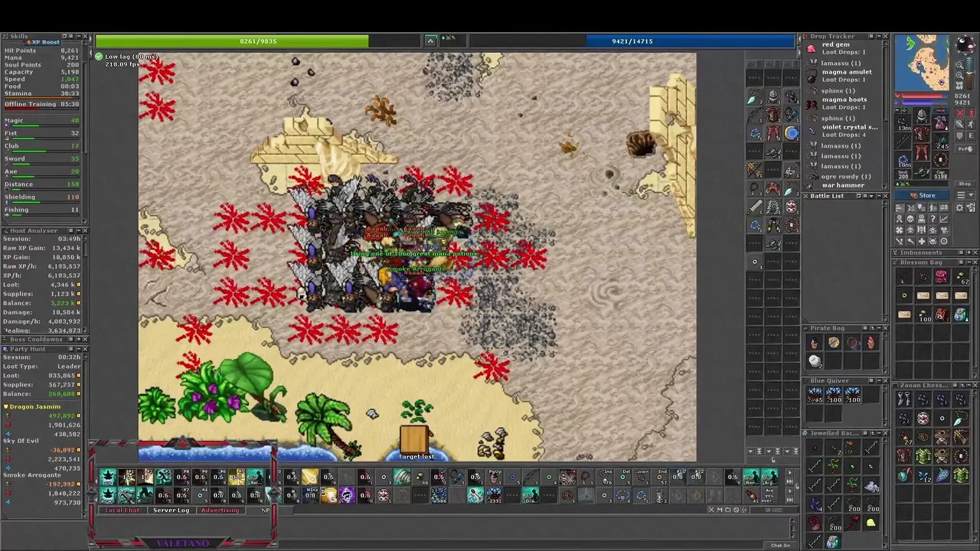
Task: Toggle the E expert mode button
Action: point(971,135)
